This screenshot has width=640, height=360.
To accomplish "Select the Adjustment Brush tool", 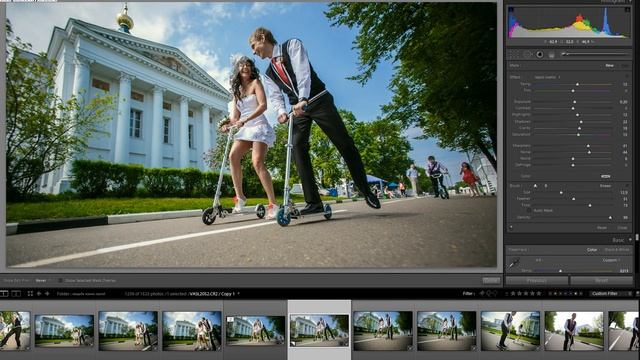I will point(596,54).
